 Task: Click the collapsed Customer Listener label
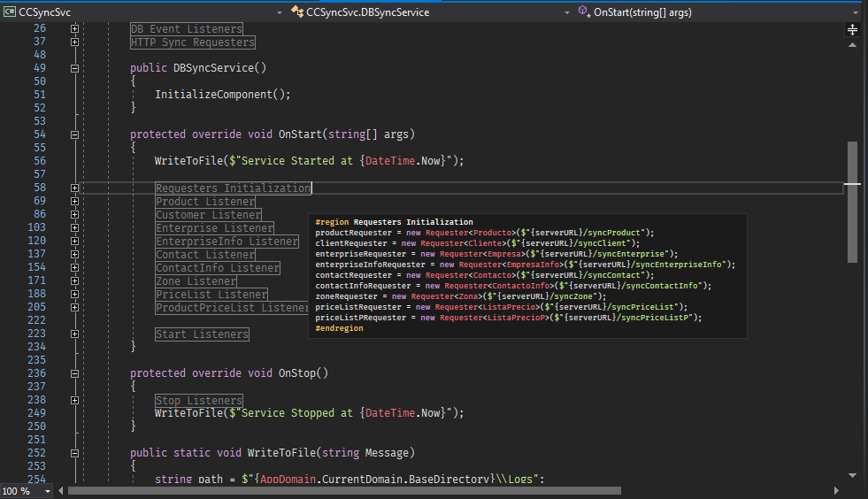point(208,215)
